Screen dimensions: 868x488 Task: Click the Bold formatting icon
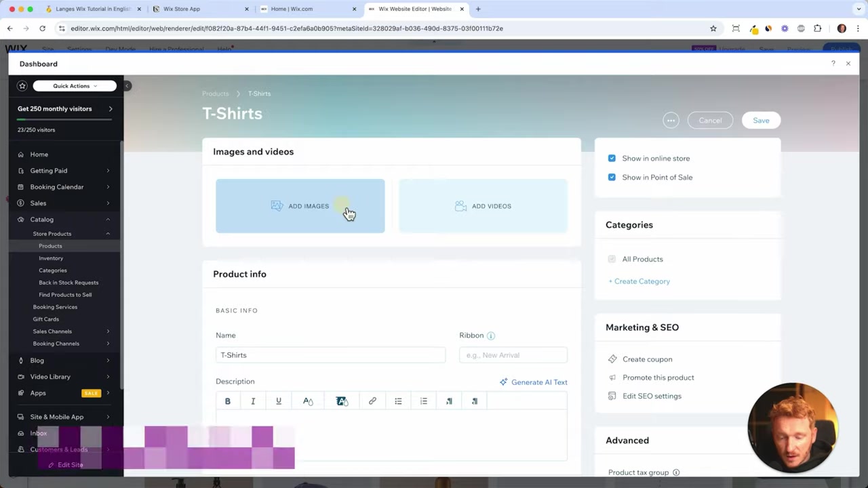click(x=228, y=401)
